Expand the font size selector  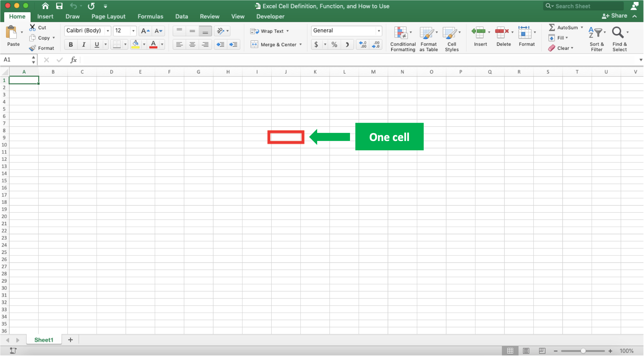click(133, 30)
